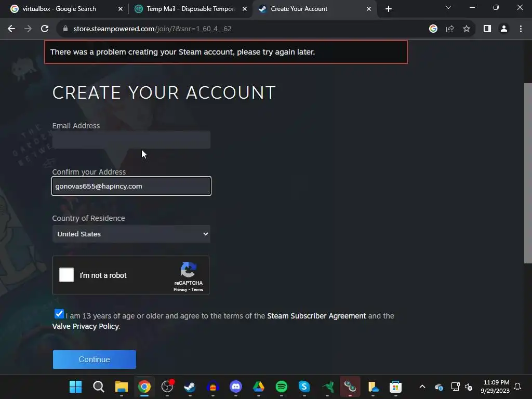Show hidden system tray icons

422,387
